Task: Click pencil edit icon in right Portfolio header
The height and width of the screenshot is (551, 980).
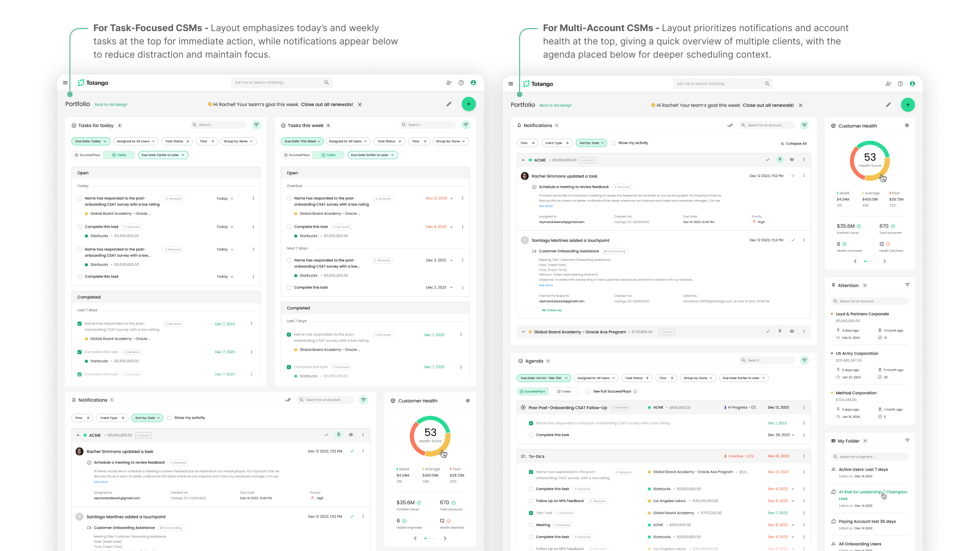Action: (888, 105)
